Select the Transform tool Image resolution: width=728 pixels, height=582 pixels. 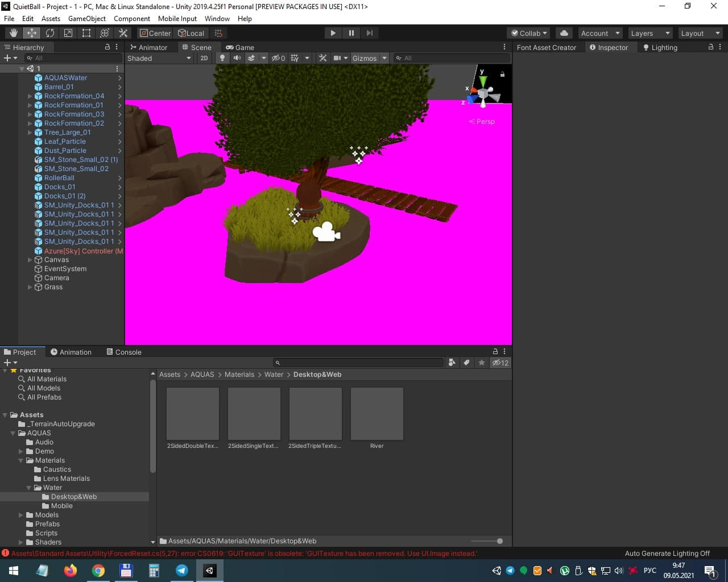105,33
